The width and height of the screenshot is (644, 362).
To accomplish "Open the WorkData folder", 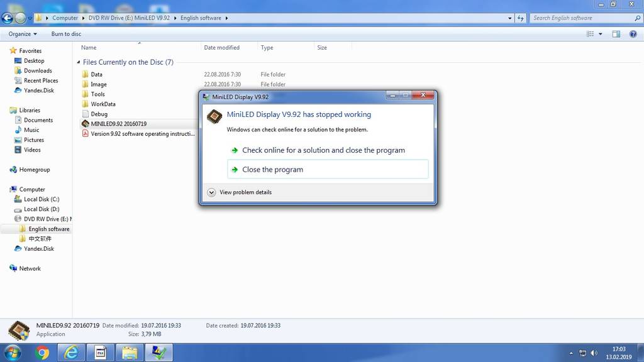I will pyautogui.click(x=103, y=104).
